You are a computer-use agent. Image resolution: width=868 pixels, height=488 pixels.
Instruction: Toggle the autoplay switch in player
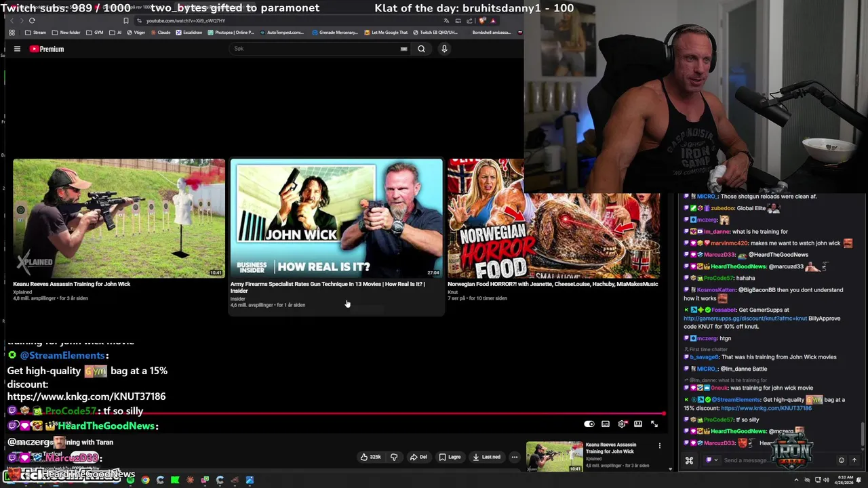[x=589, y=424]
